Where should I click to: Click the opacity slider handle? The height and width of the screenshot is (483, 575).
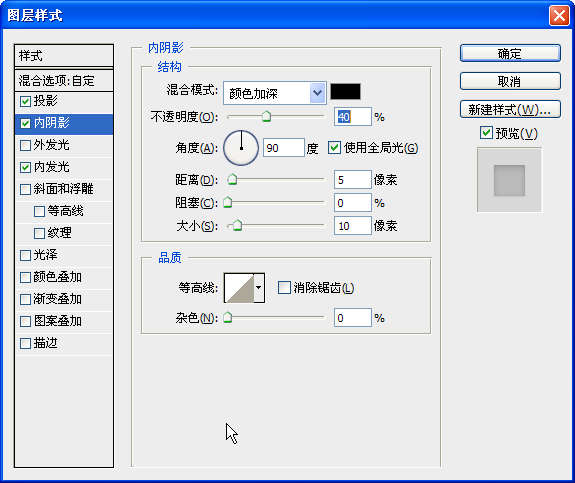coord(267,116)
